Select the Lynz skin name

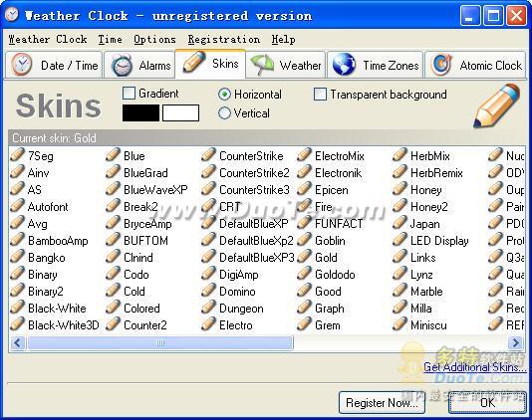pyautogui.click(x=421, y=275)
